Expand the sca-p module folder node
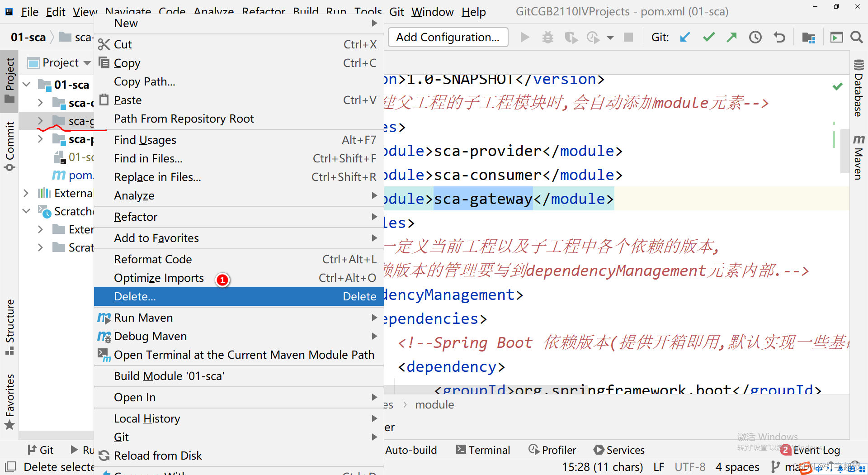Viewport: 868px width, 475px height. point(40,139)
